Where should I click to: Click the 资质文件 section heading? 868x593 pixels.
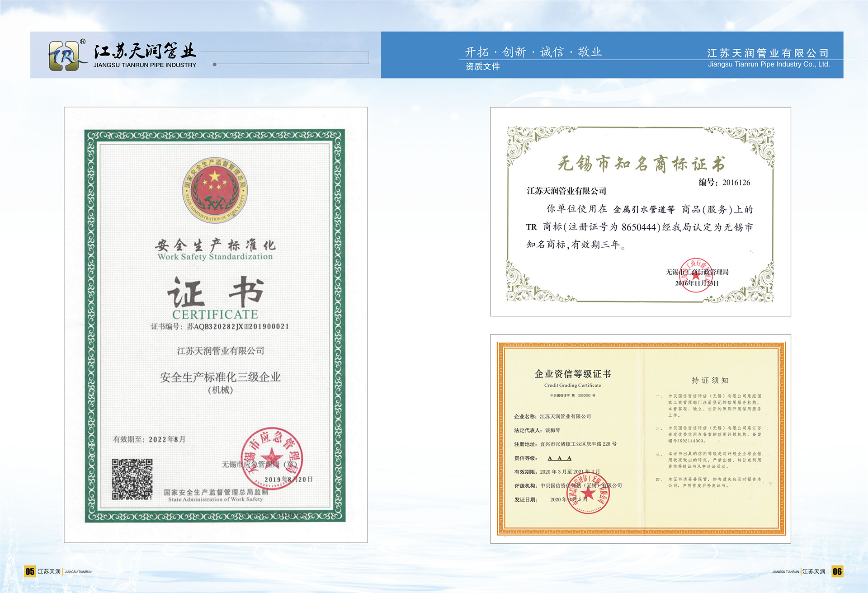482,66
